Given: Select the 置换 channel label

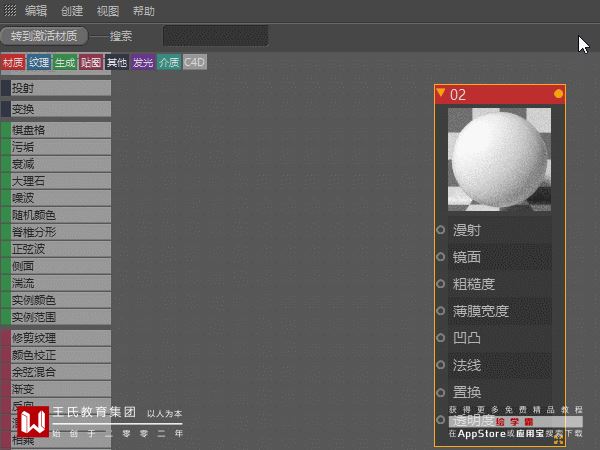Looking at the screenshot, I should pos(467,393).
